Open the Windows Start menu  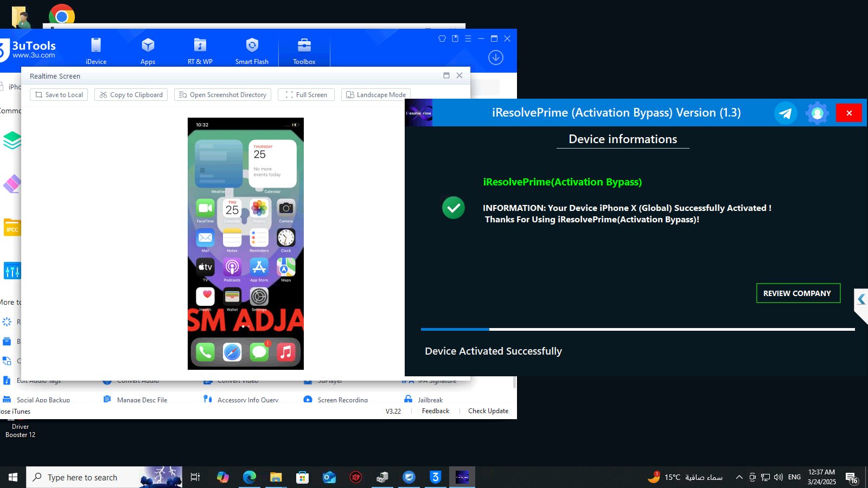click(x=13, y=477)
